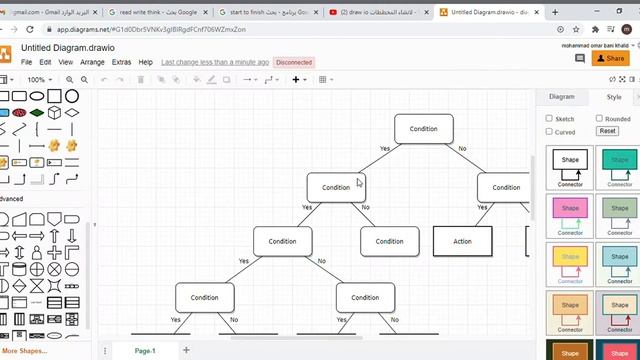The image size is (640, 360).
Task: Add a new page with plus
Action: point(186,350)
